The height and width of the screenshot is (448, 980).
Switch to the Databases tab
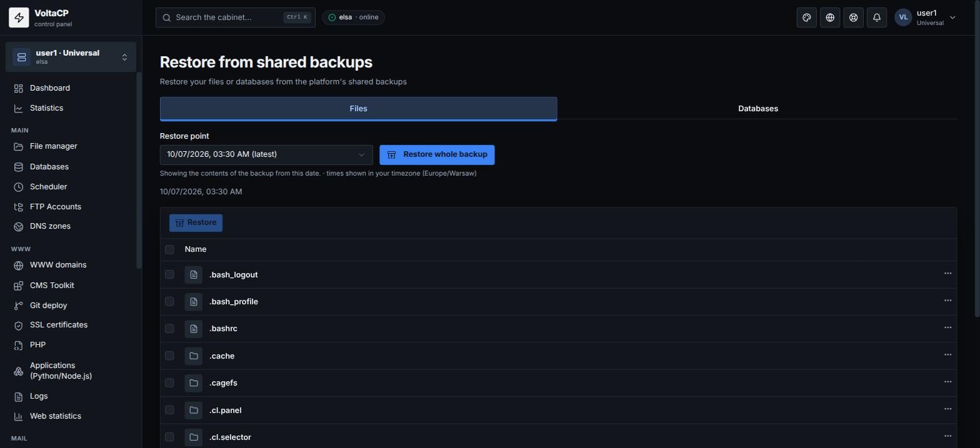[757, 109]
